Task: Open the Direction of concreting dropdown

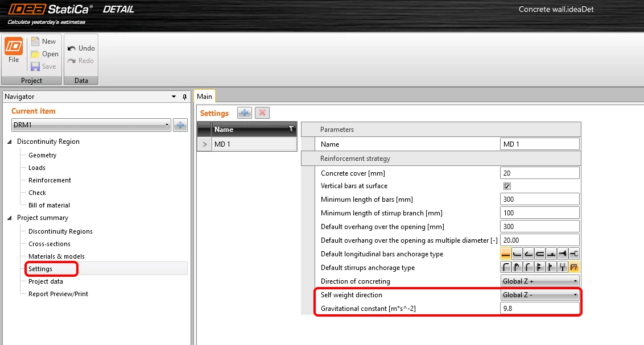Action: click(x=540, y=281)
